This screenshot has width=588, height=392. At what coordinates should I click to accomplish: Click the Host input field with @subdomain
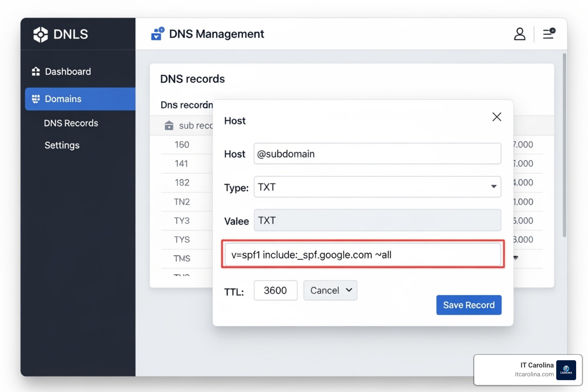pyautogui.click(x=377, y=154)
